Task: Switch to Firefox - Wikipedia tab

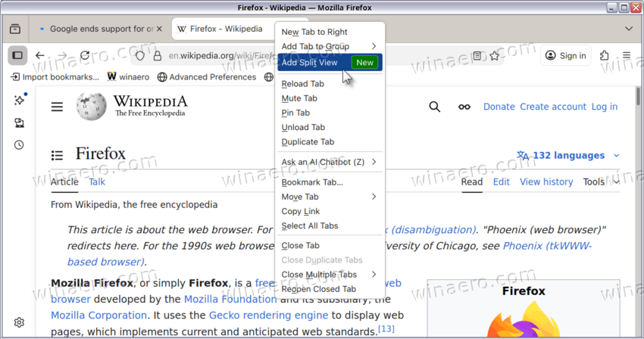Action: [x=224, y=30]
